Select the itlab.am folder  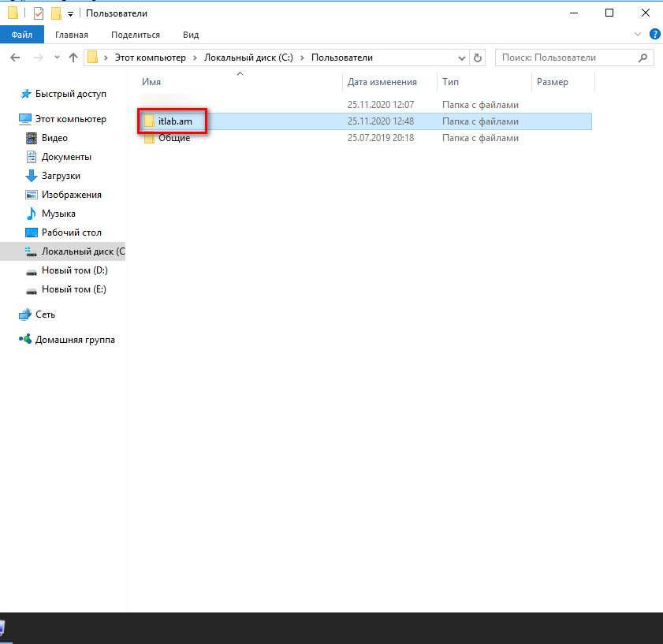(174, 121)
